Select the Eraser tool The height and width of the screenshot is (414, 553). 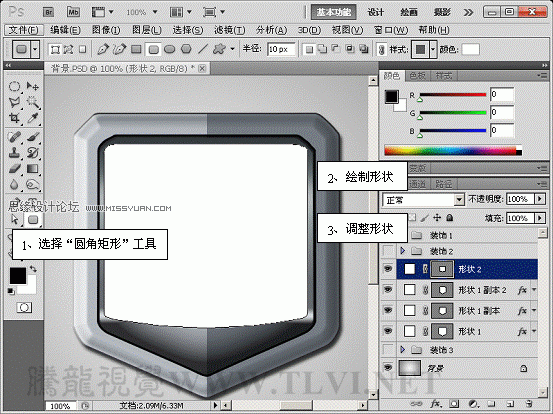[x=14, y=169]
